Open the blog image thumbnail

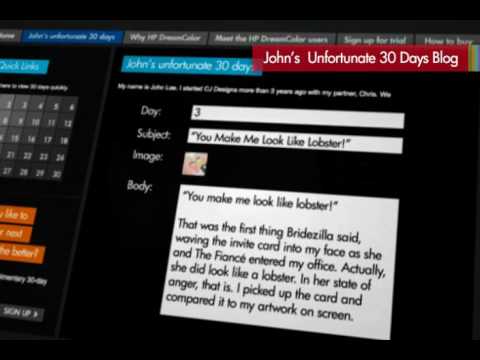[195, 164]
